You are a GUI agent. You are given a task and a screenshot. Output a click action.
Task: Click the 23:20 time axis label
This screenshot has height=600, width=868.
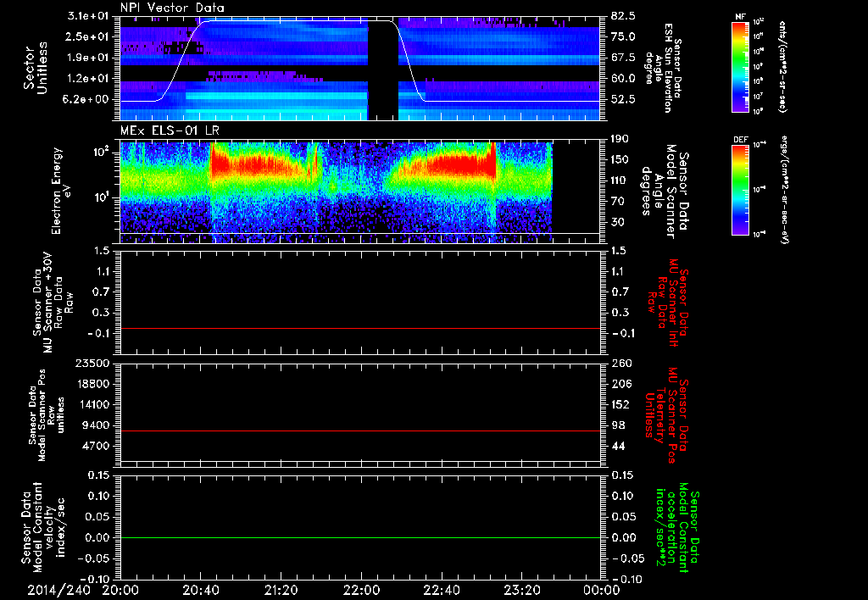point(521,590)
